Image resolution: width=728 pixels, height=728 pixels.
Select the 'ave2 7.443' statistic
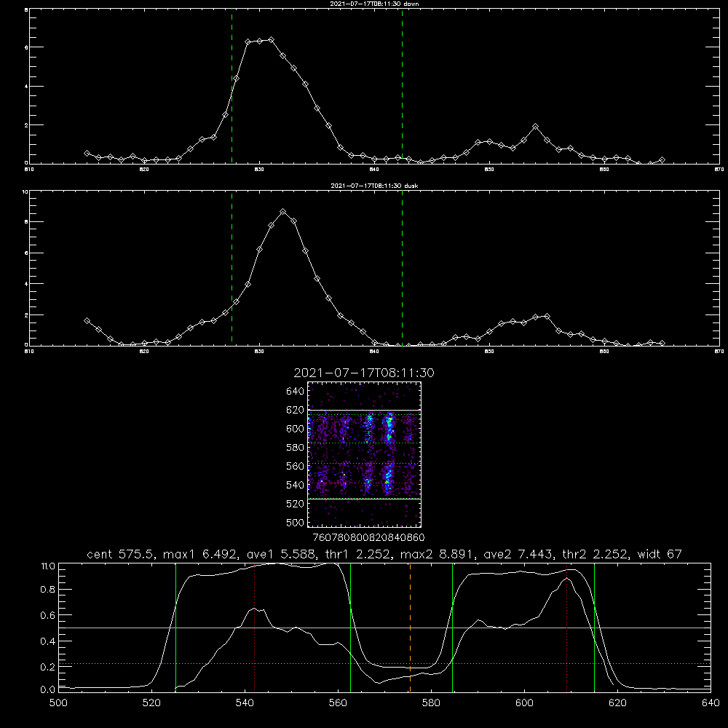click(x=518, y=554)
